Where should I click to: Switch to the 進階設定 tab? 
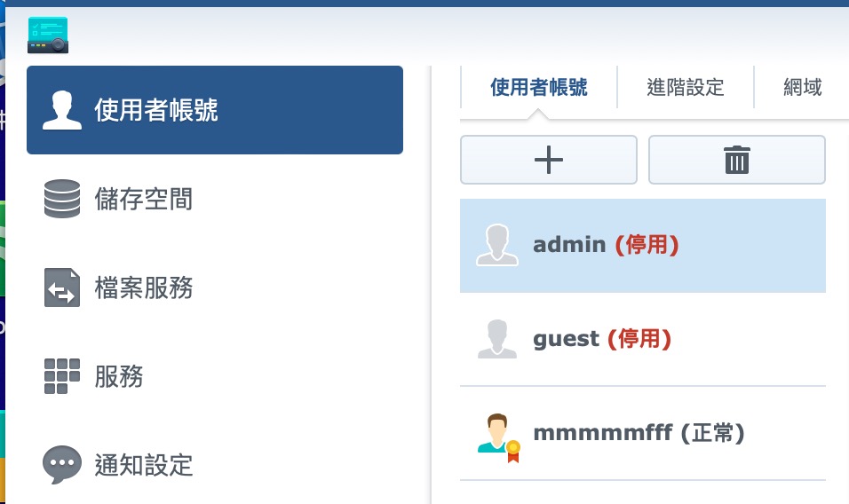[x=686, y=88]
